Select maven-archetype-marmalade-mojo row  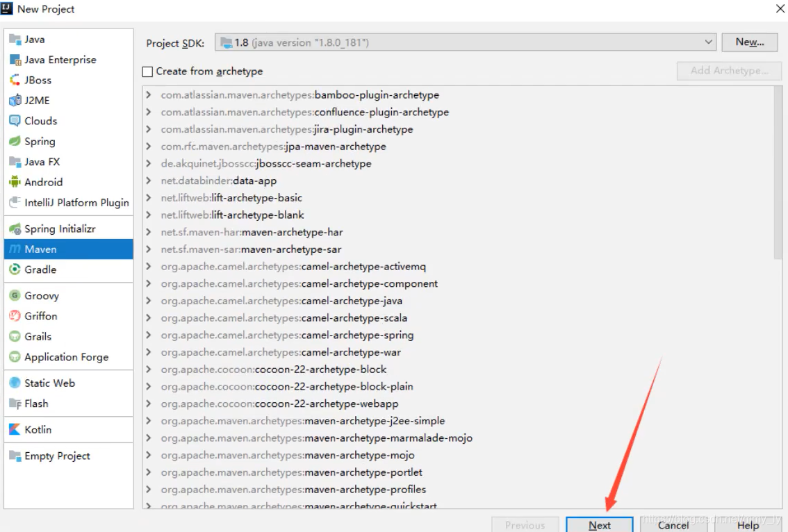tap(458, 438)
